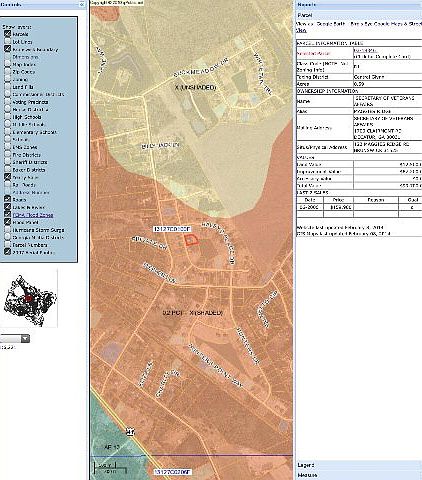Click the county overview map thumbnail
Screen dimensions: 422x480
pyautogui.click(x=29, y=299)
